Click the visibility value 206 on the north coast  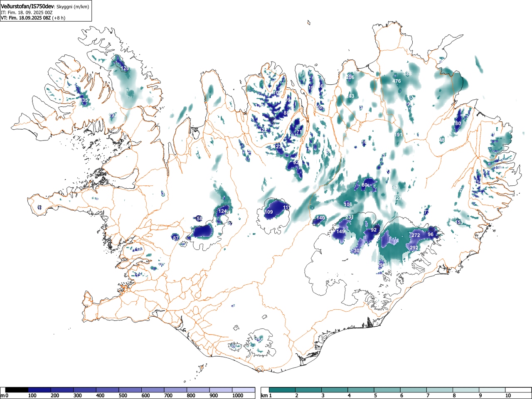click(350, 77)
